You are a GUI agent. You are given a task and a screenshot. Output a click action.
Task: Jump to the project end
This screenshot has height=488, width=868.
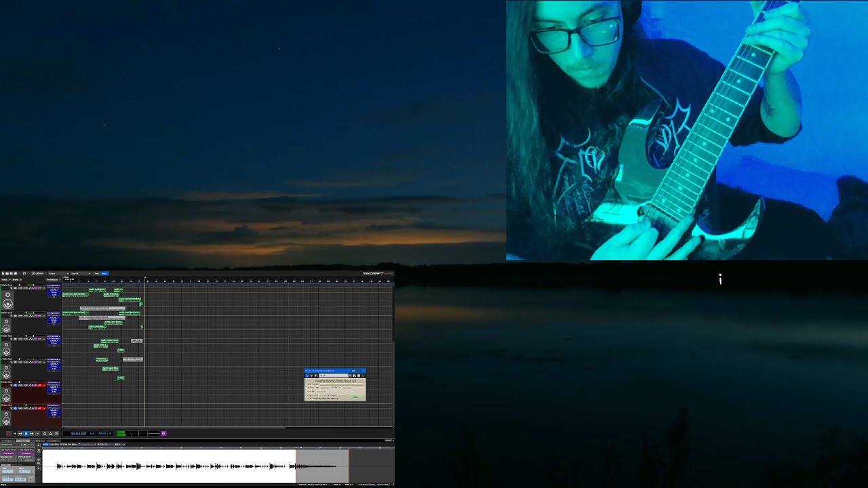(37, 433)
